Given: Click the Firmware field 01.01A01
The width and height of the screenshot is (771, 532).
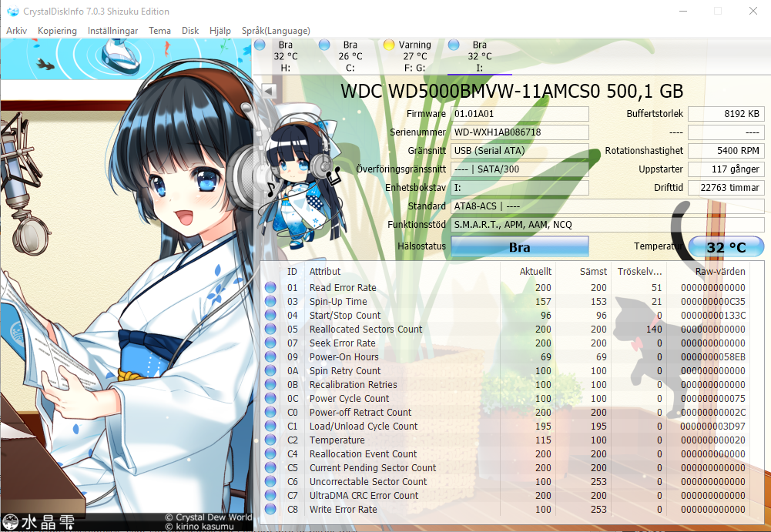Looking at the screenshot, I should 520,114.
